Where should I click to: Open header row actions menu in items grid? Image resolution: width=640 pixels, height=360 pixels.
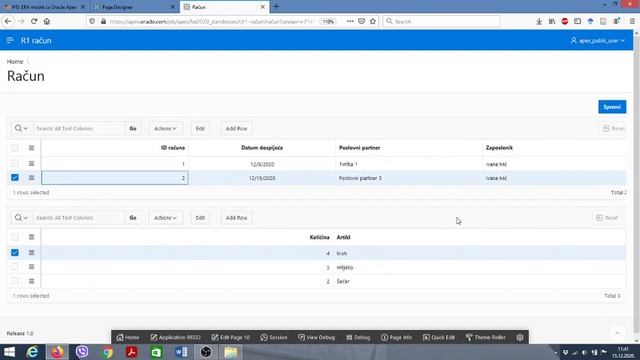coord(31,237)
